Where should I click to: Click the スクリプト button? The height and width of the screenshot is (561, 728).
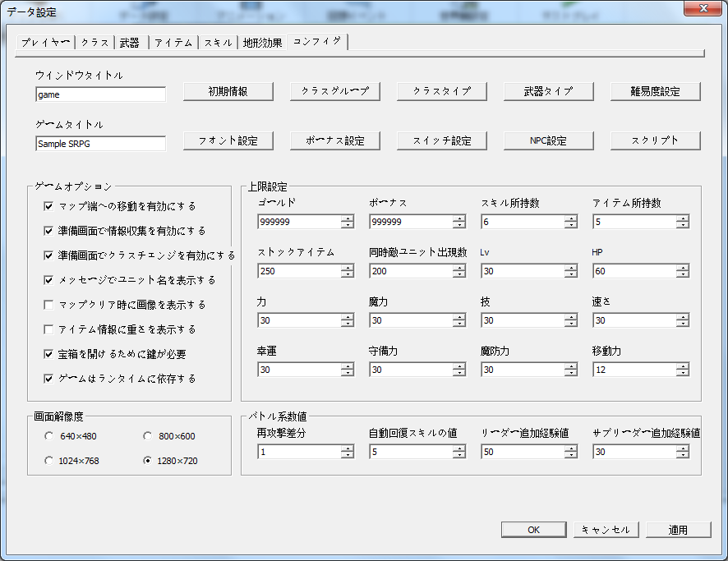click(655, 140)
